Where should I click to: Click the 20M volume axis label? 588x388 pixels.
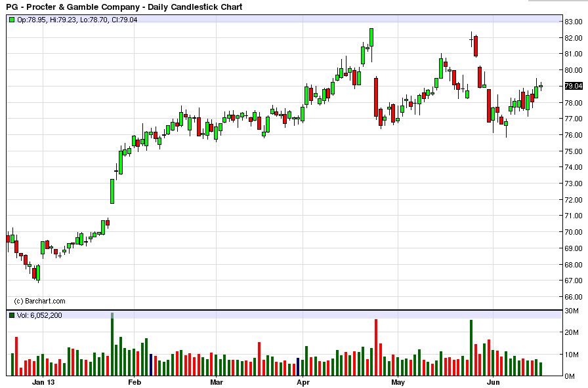point(572,333)
